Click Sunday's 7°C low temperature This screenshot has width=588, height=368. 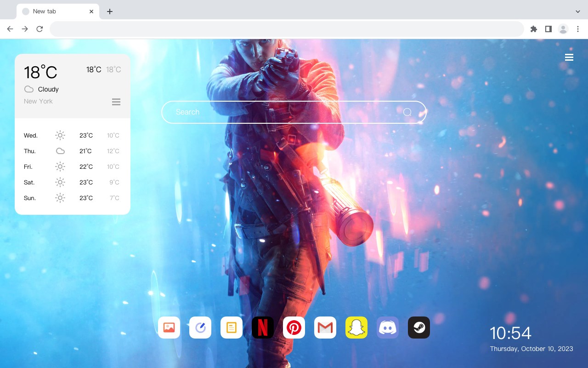click(x=114, y=198)
